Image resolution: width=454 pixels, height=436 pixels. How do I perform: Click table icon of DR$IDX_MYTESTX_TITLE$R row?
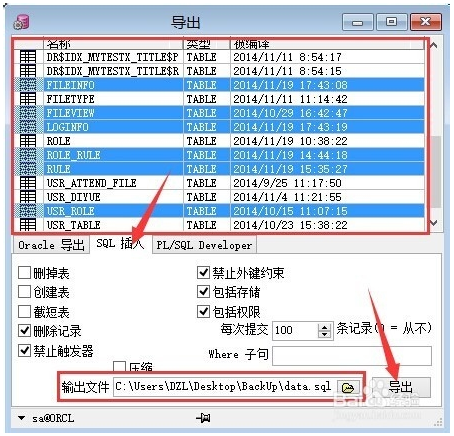28,71
